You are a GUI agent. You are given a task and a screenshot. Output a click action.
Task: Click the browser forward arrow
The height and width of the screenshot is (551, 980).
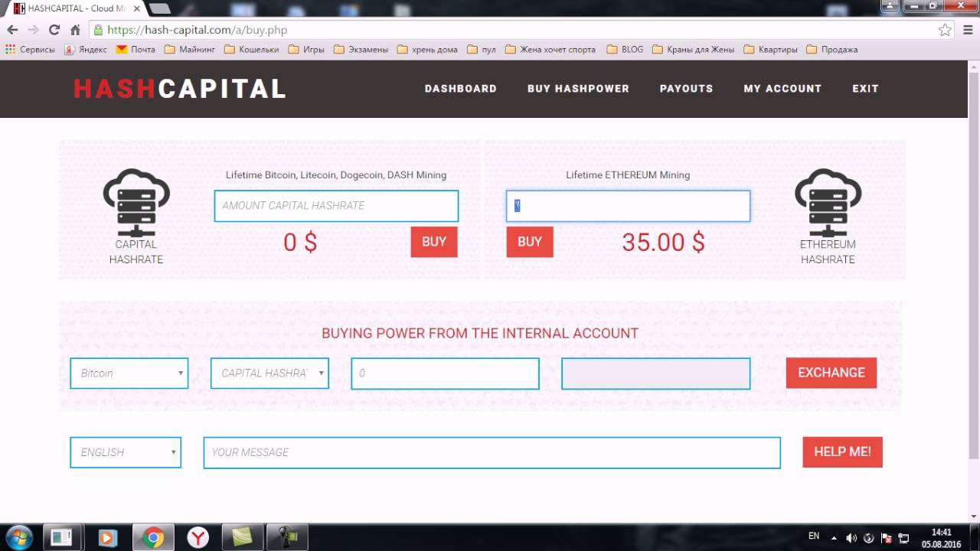tap(33, 30)
